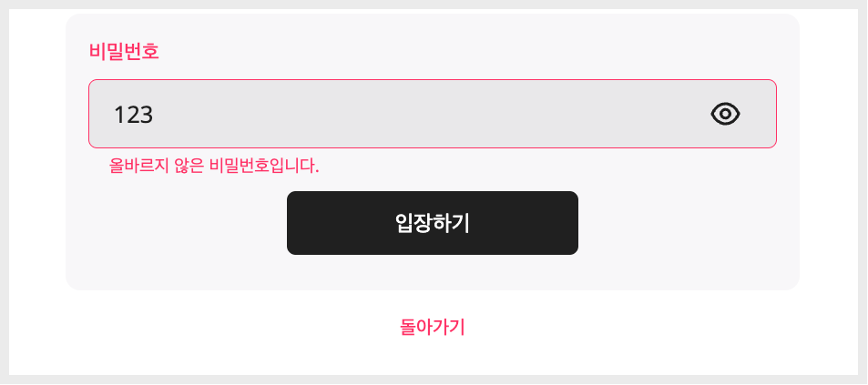This screenshot has width=868, height=385.
Task: Focus the password field containing 123
Action: (433, 114)
